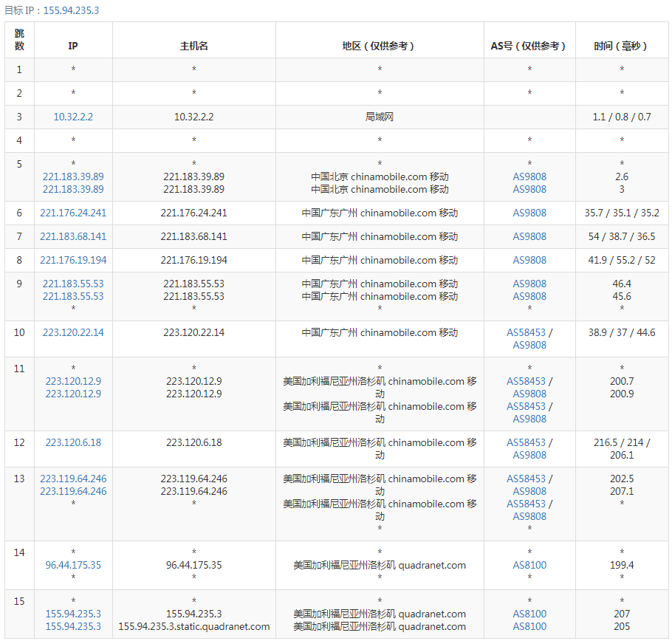Image resolution: width=672 pixels, height=641 pixels.
Task: Select the 221.183.68.141 text in the hostname column
Action: 194,236
